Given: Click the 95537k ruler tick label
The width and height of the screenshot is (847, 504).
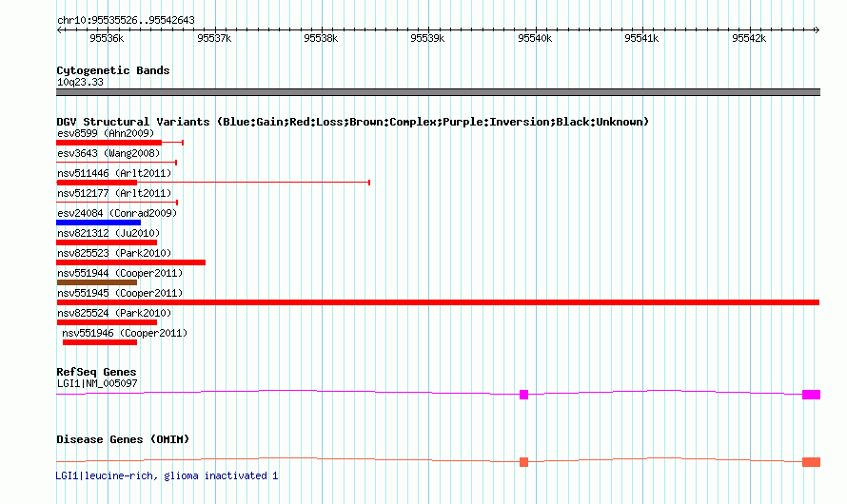Looking at the screenshot, I should (x=214, y=38).
